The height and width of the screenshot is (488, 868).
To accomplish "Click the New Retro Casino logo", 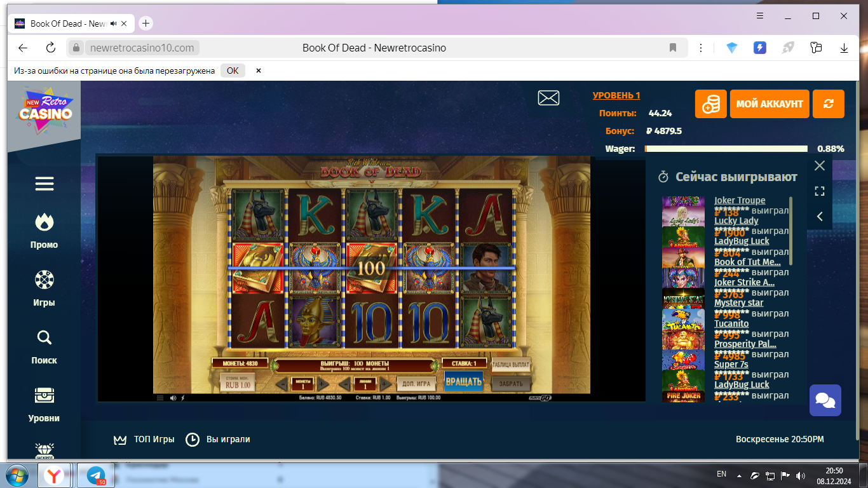I will (x=46, y=112).
